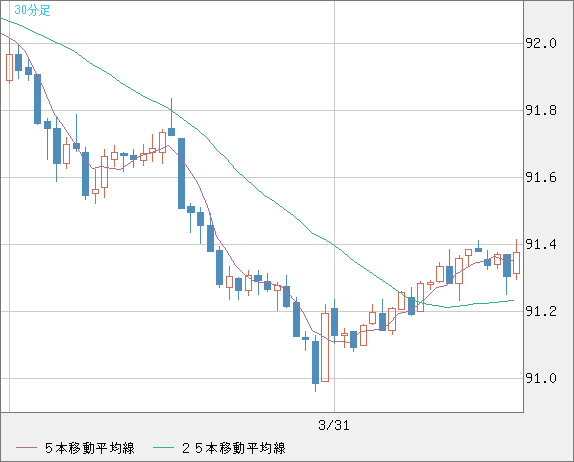The image size is (574, 462).
Task: Click the 91.4 price axis label
Action: (x=541, y=244)
